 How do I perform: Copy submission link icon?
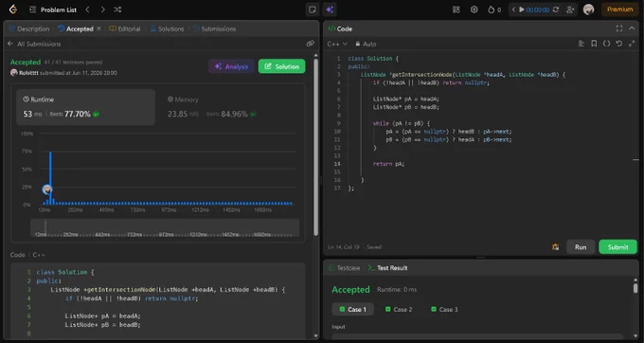click(310, 44)
